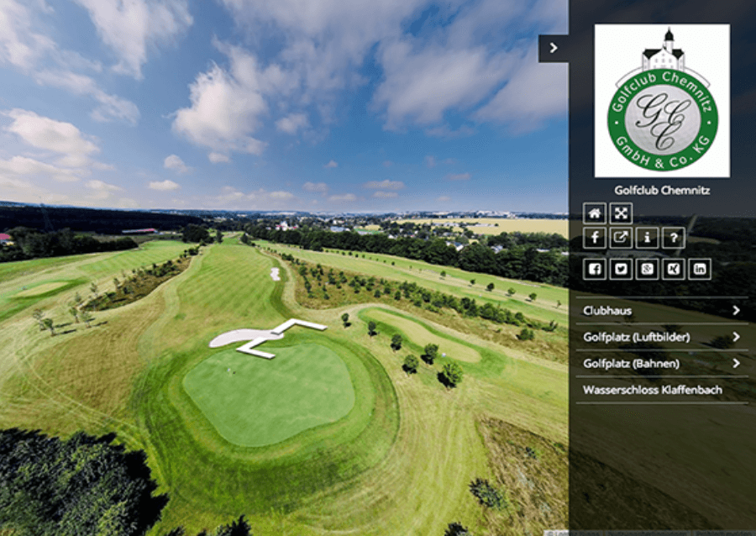Open the Golfplatz (Bahnen) menu entry
Viewport: 756px width, 536px height.
coord(662,364)
